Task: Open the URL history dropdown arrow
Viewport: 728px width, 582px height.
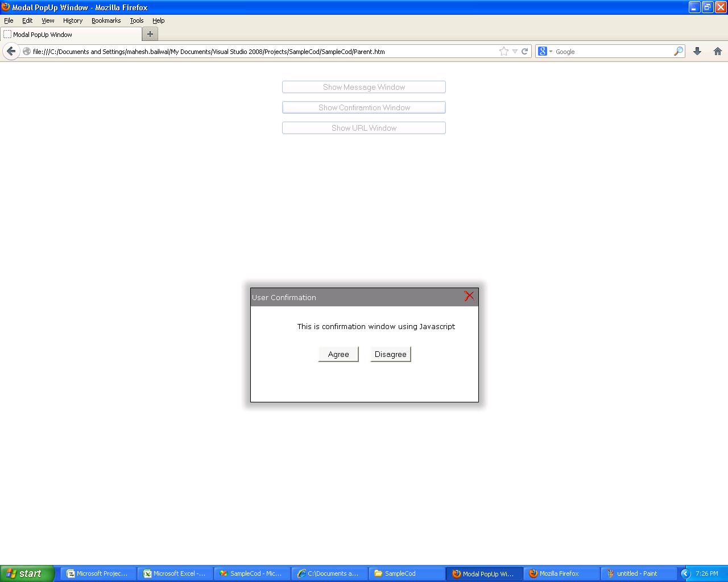Action: click(515, 51)
